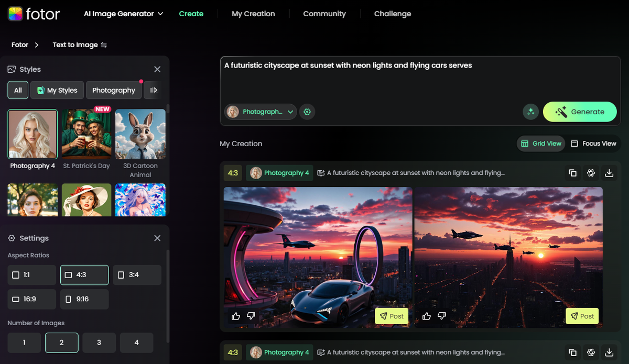
Task: Click the AI prompt enhance sparkle icon
Action: 530,112
